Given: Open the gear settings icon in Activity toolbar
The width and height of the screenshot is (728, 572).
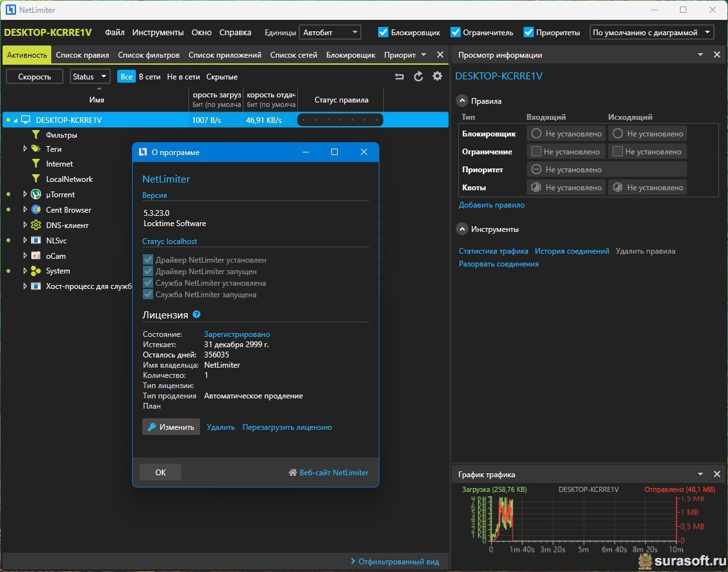Looking at the screenshot, I should 437,76.
